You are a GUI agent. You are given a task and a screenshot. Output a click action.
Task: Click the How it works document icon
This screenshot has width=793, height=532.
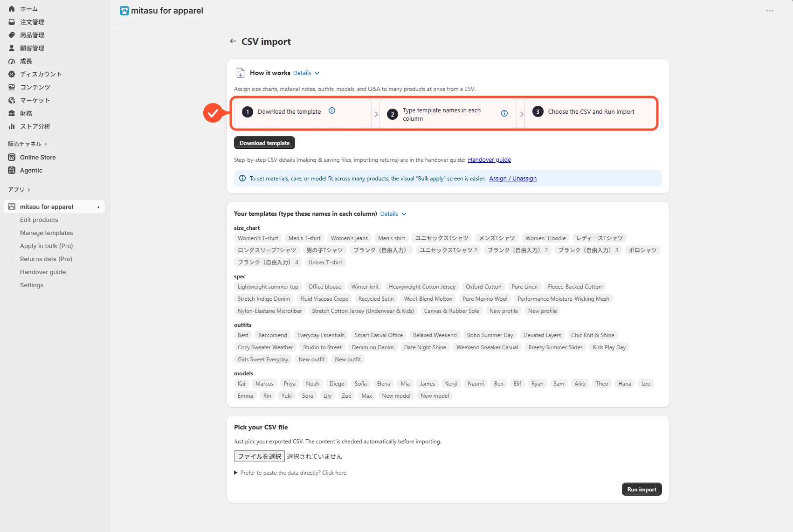click(241, 73)
